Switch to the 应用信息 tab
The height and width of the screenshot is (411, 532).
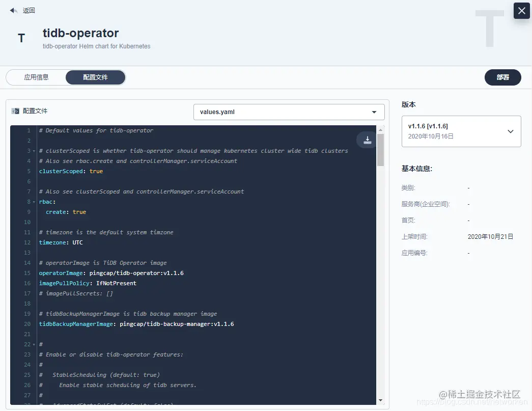(x=36, y=77)
